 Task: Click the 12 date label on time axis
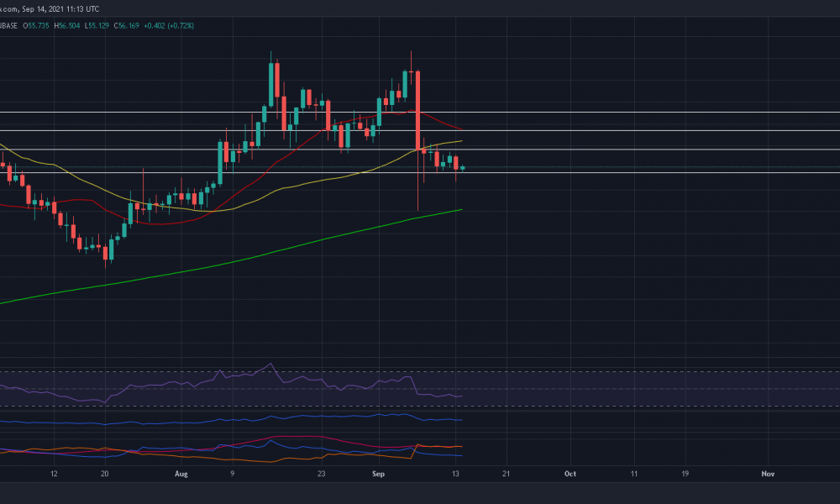[54, 474]
